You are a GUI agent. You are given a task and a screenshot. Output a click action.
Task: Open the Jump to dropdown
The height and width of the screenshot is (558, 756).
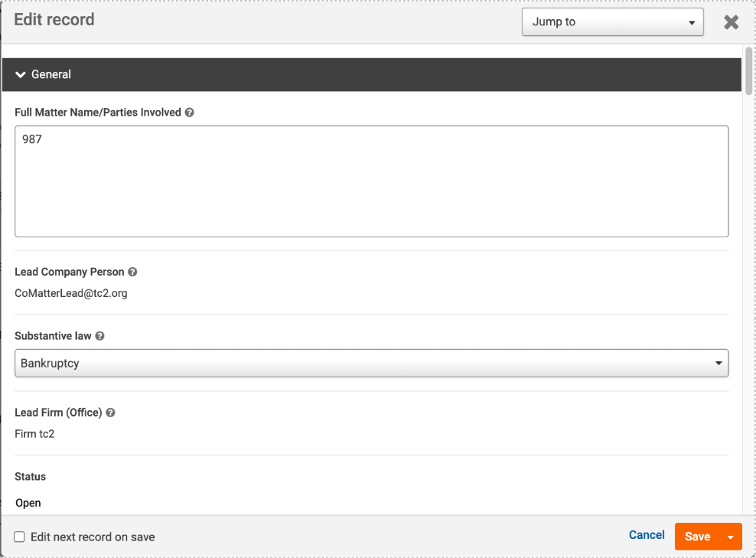[612, 21]
